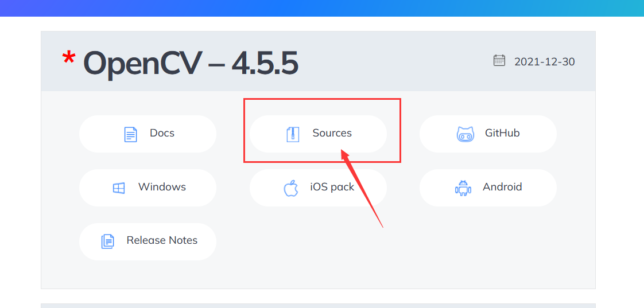Click the GitHub octocat icon
This screenshot has width=644, height=308.
click(x=465, y=134)
